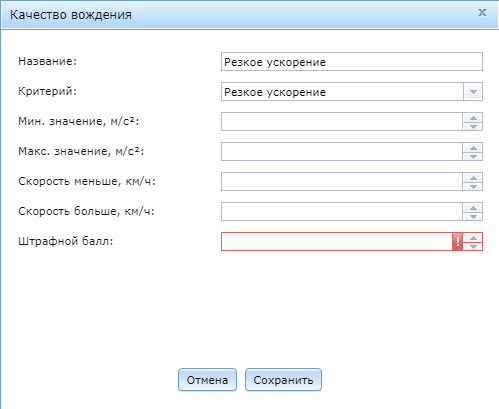Decrease Мин. значение with down arrow
Screen dimensions: 499x409
click(x=473, y=126)
